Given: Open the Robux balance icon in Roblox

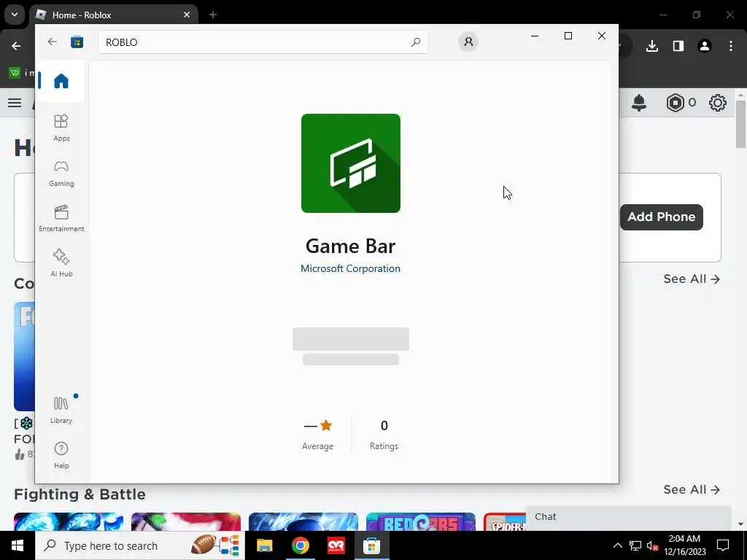Looking at the screenshot, I should pyautogui.click(x=675, y=103).
